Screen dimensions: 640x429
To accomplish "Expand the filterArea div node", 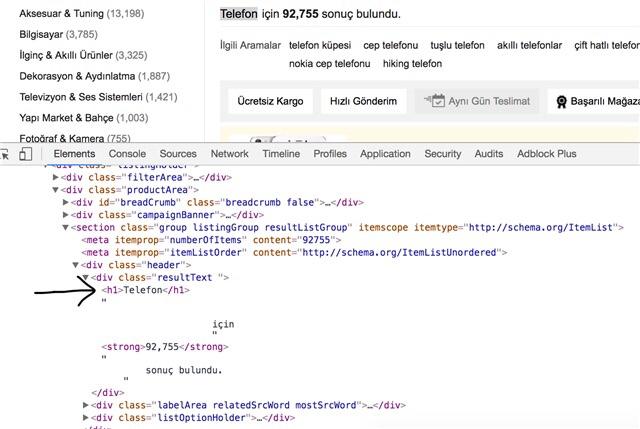I will [56, 177].
